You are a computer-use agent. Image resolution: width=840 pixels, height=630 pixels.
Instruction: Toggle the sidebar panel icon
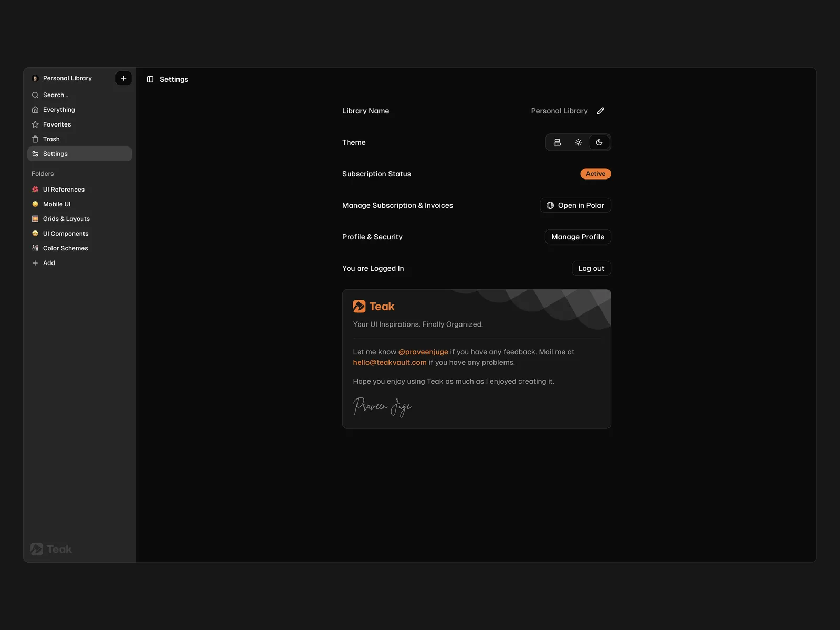tap(150, 79)
